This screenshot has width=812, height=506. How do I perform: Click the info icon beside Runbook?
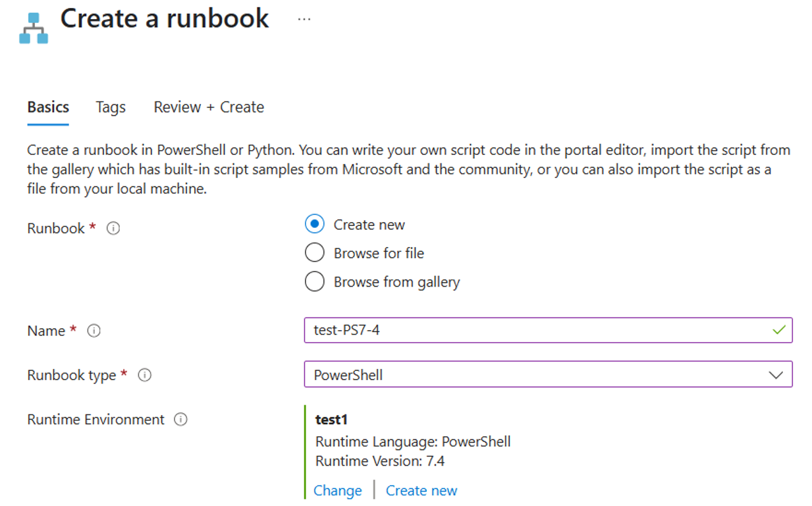click(113, 229)
